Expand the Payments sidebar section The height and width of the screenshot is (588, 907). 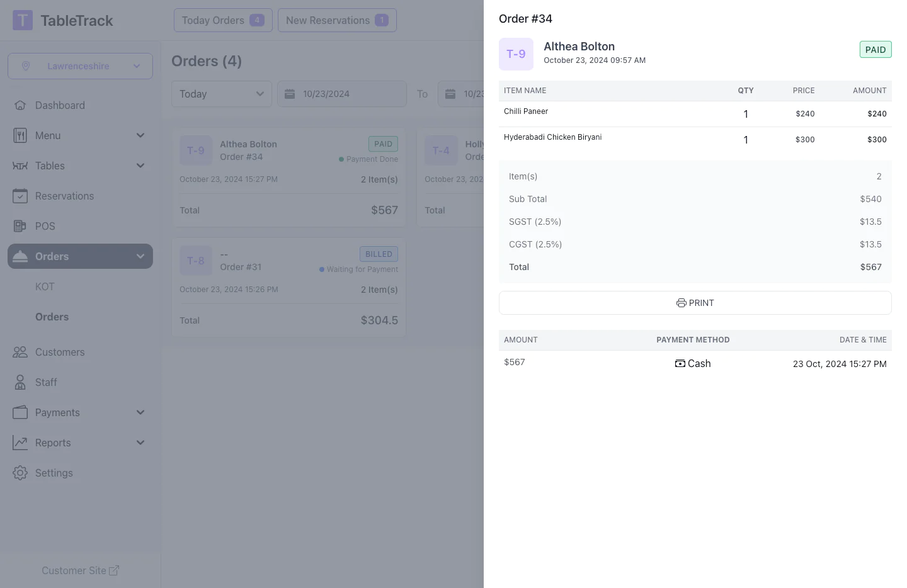[140, 412]
